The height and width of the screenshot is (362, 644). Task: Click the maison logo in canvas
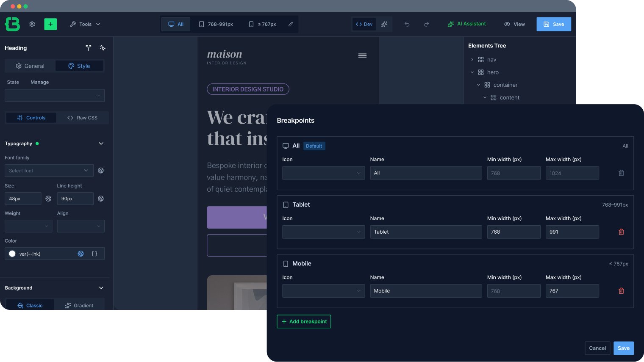pyautogui.click(x=227, y=57)
